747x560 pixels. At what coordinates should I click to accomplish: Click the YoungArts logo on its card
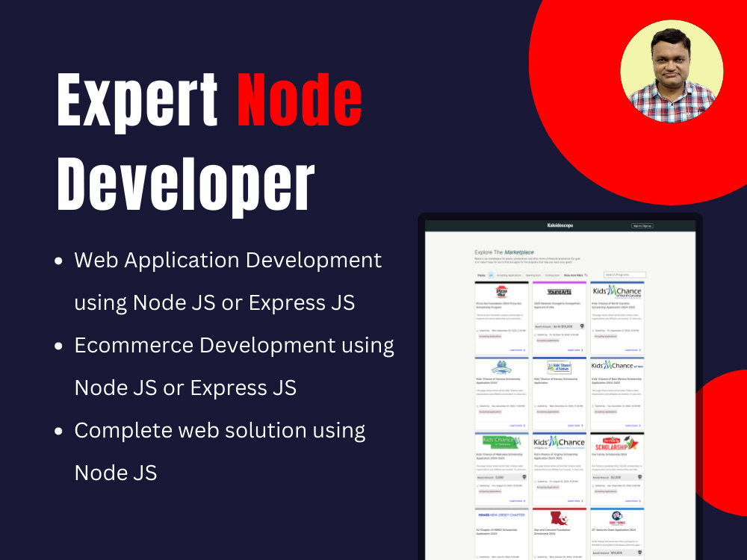click(x=560, y=292)
